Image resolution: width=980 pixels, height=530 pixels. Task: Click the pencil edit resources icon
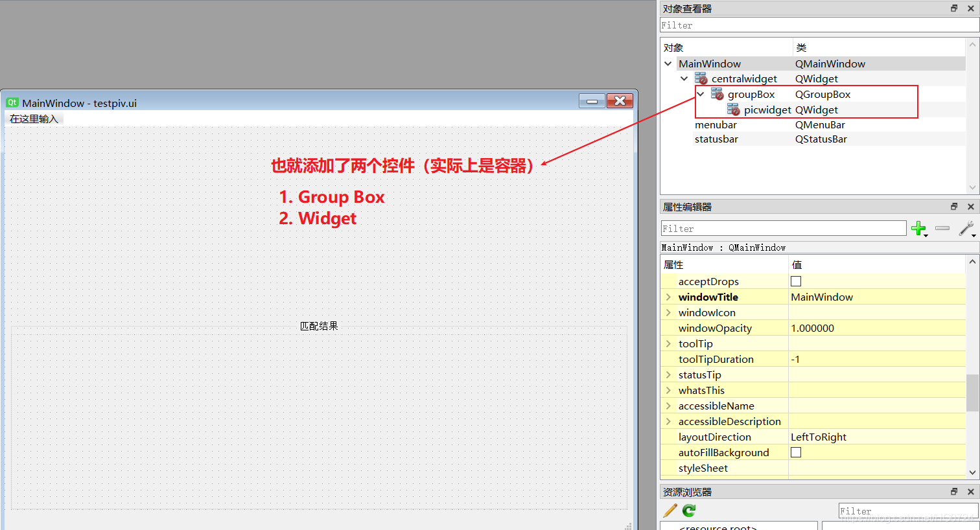[x=670, y=511]
